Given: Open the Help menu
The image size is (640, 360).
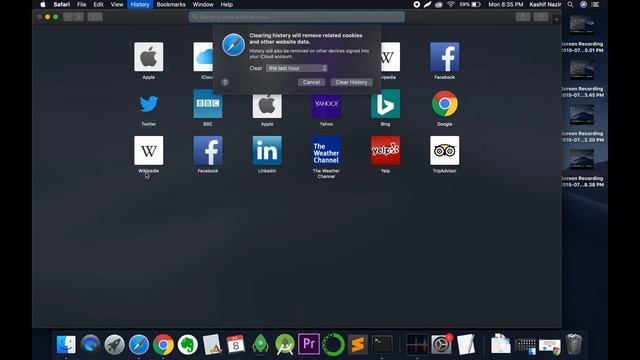Looking at the screenshot, I should pyautogui.click(x=227, y=4).
